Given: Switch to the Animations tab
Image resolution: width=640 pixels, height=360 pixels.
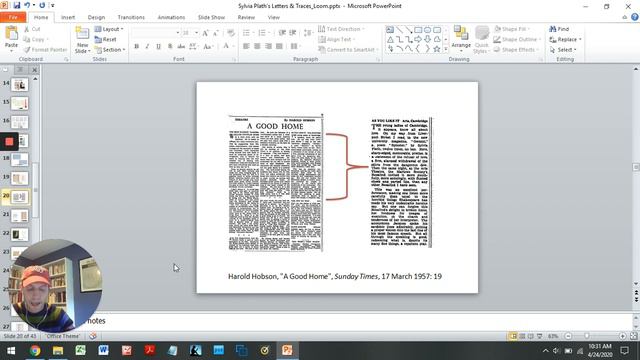Looking at the screenshot, I should point(171,17).
